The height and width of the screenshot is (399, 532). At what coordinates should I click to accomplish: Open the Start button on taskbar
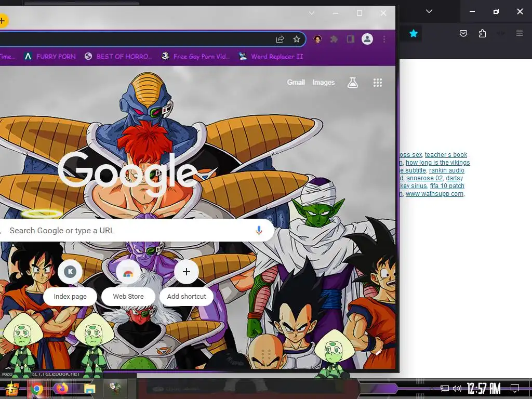[x=11, y=389]
